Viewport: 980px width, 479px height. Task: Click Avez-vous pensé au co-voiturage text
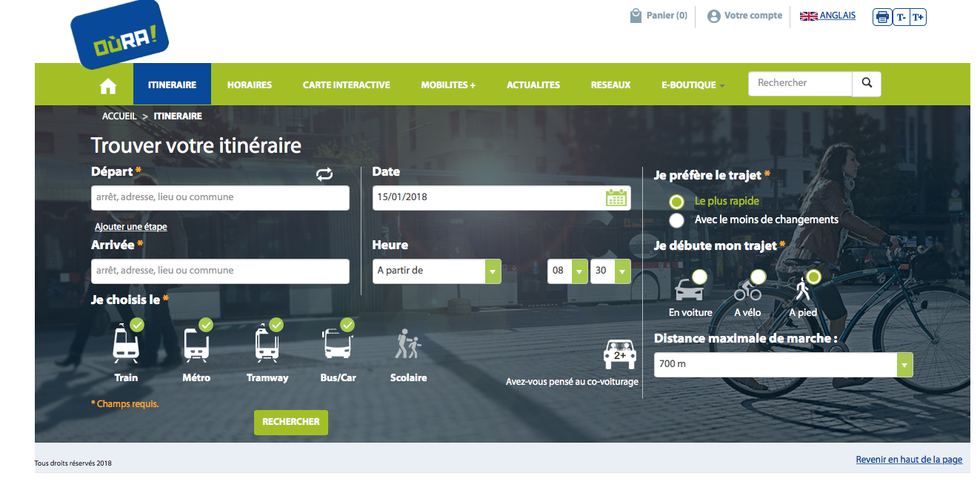(572, 382)
